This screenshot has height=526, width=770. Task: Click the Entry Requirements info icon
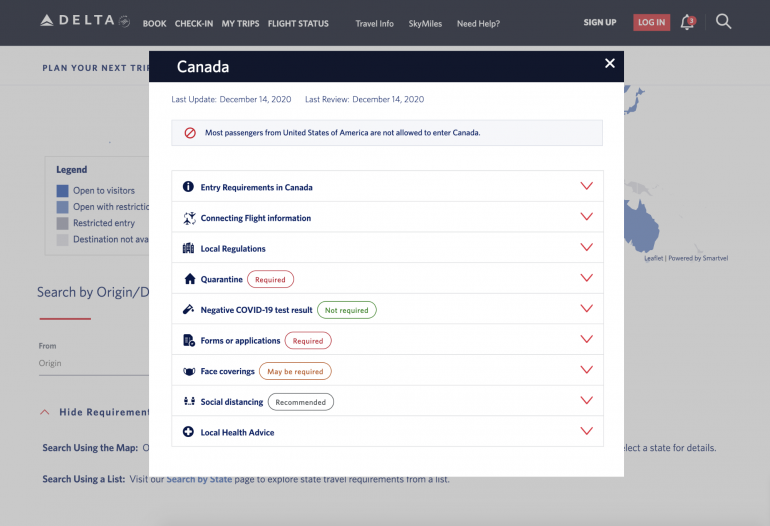pos(189,187)
